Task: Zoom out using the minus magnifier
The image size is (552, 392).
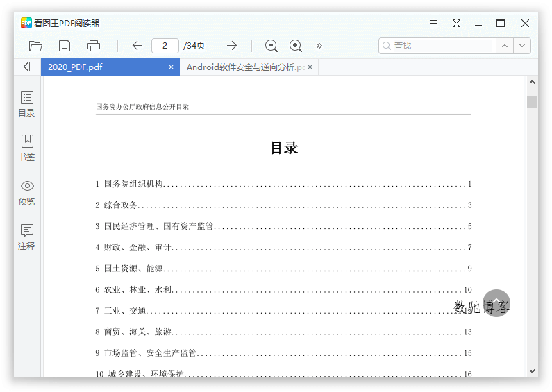Action: click(x=271, y=46)
